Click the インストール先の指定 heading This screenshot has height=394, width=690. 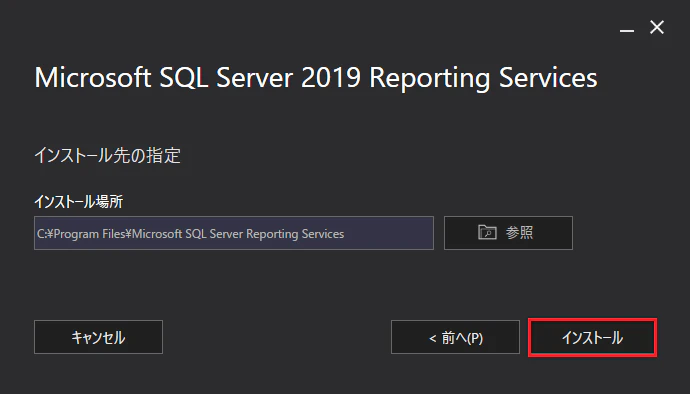(x=108, y=155)
